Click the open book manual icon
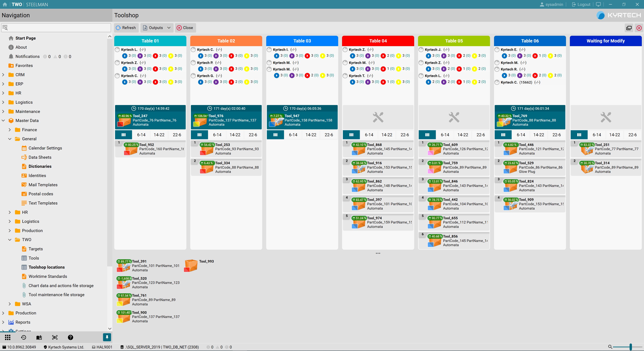This screenshot has height=351, width=644. click(39, 338)
